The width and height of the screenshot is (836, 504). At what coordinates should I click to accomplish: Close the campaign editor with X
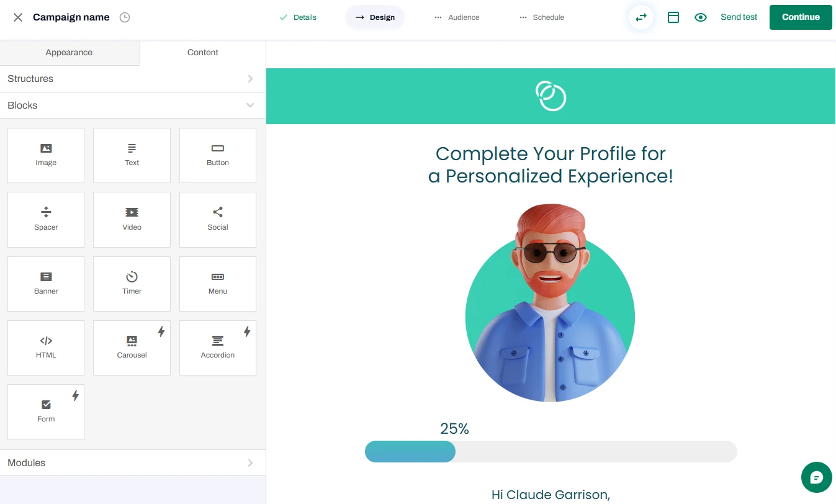pyautogui.click(x=18, y=17)
